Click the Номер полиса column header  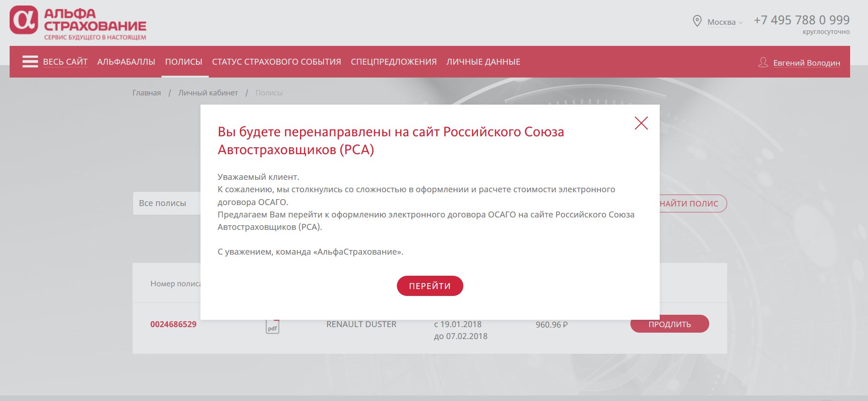(x=176, y=284)
